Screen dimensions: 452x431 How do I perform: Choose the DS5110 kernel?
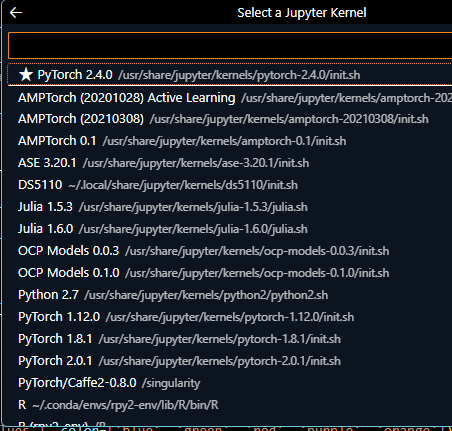230,185
